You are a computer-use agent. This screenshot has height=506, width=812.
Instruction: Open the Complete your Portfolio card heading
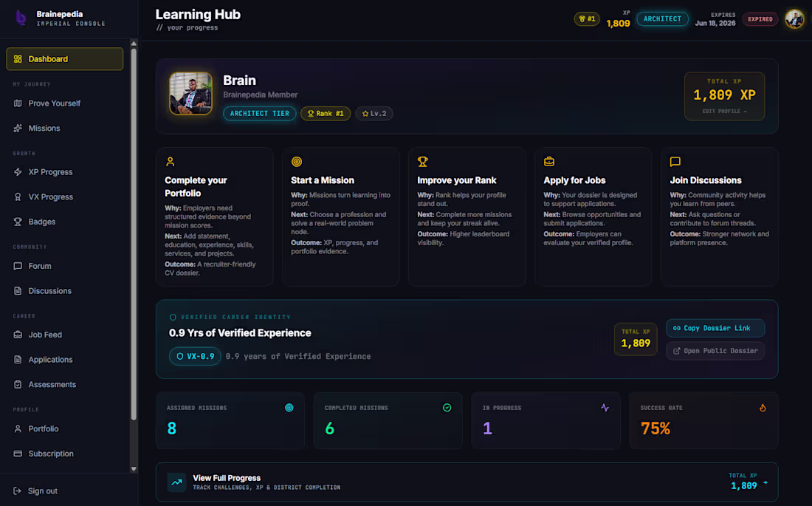point(196,187)
